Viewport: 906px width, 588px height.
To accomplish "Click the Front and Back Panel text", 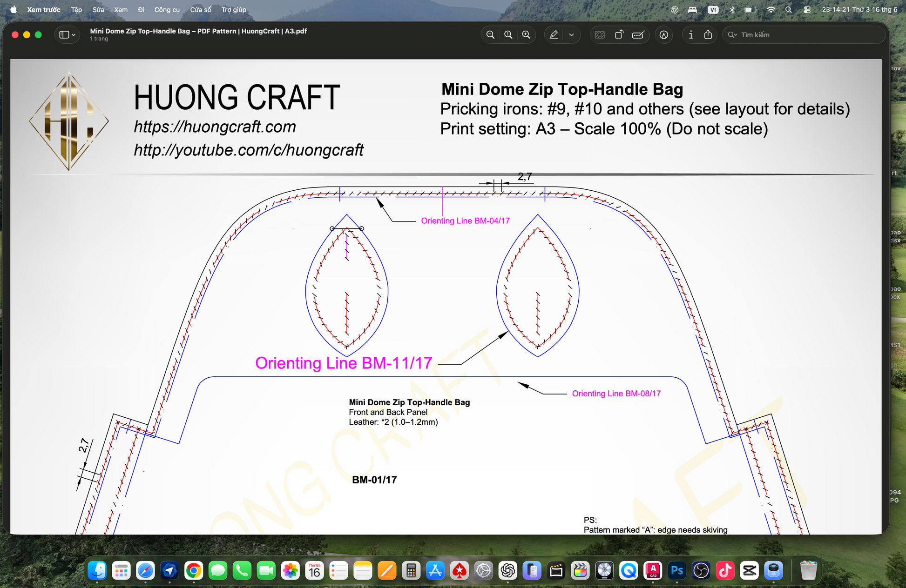I will pyautogui.click(x=388, y=412).
